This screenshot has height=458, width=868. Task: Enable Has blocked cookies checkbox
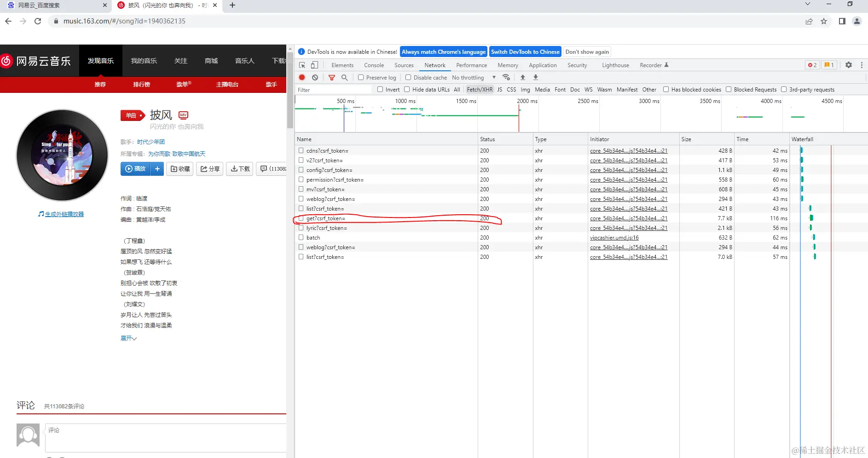point(665,89)
